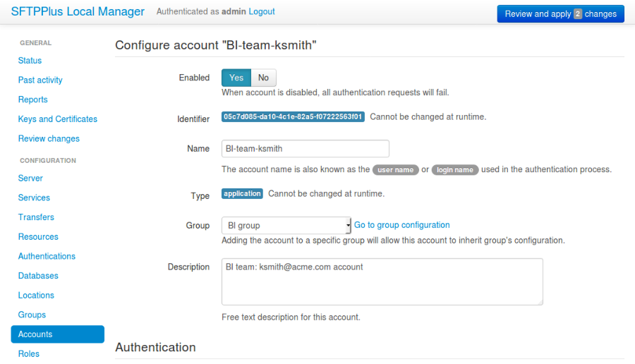
Task: Click the Logout link
Action: pyautogui.click(x=262, y=12)
